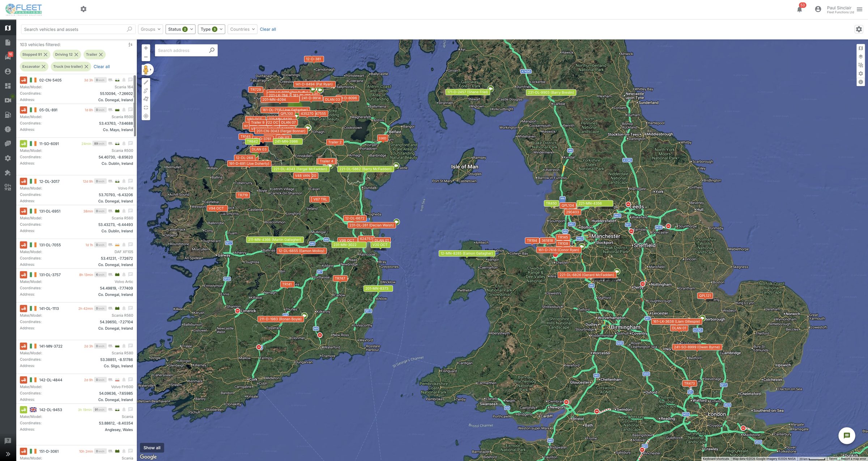Sort vehicle list alphabetically

[x=130, y=44]
